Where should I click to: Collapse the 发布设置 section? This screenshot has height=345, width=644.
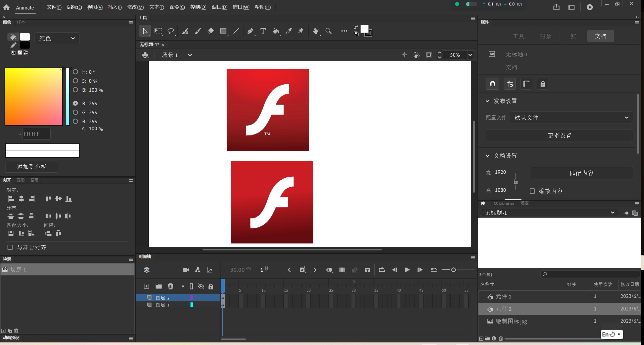(x=487, y=101)
